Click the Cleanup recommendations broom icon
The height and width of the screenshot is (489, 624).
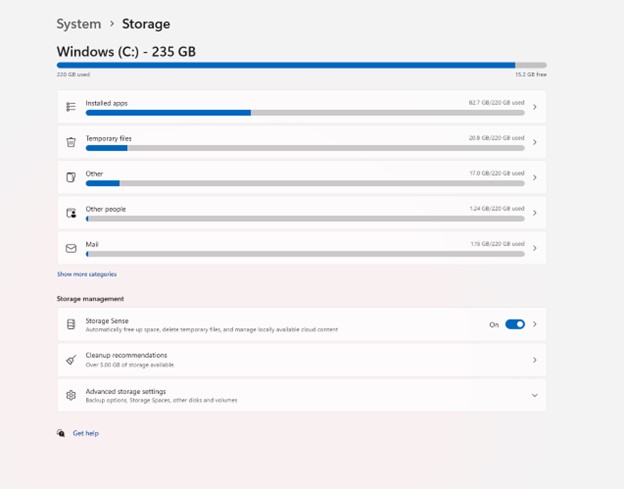[71, 360]
